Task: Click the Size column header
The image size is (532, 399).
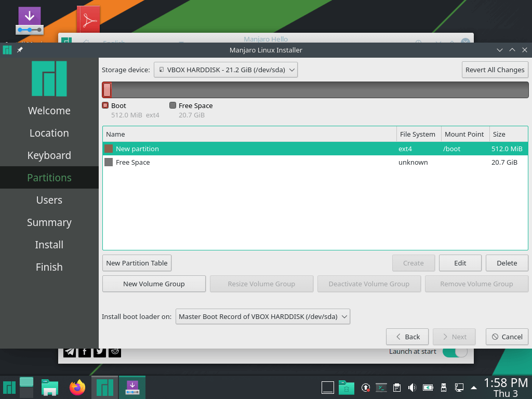Action: (509, 135)
